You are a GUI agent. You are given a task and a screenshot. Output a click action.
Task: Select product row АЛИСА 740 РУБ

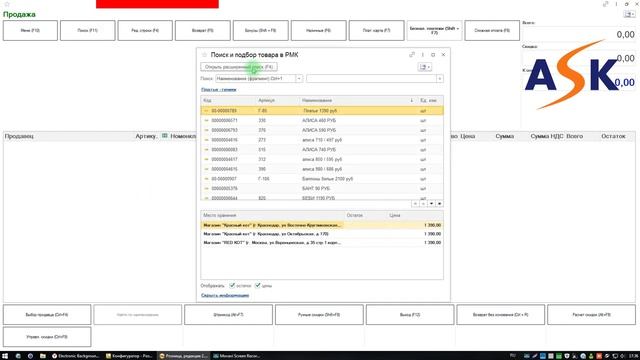click(322, 150)
